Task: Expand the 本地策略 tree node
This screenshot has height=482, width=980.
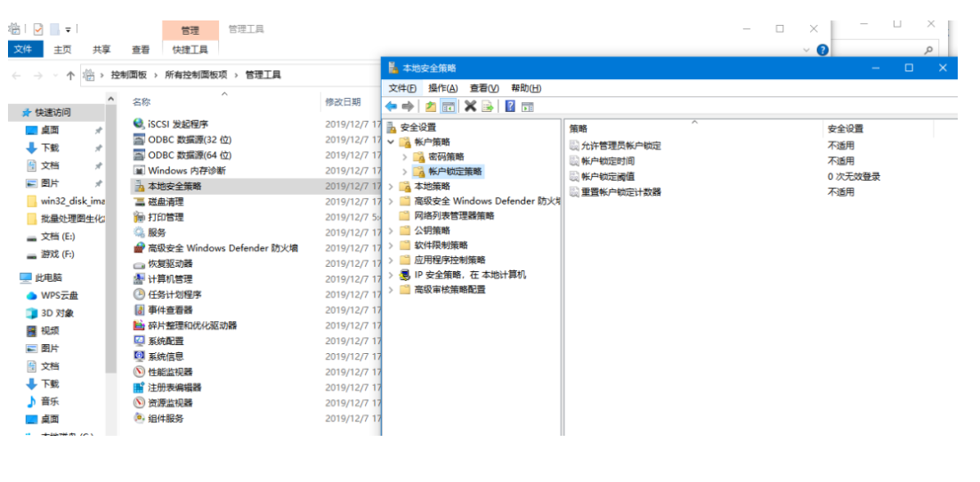Action: coord(392,186)
